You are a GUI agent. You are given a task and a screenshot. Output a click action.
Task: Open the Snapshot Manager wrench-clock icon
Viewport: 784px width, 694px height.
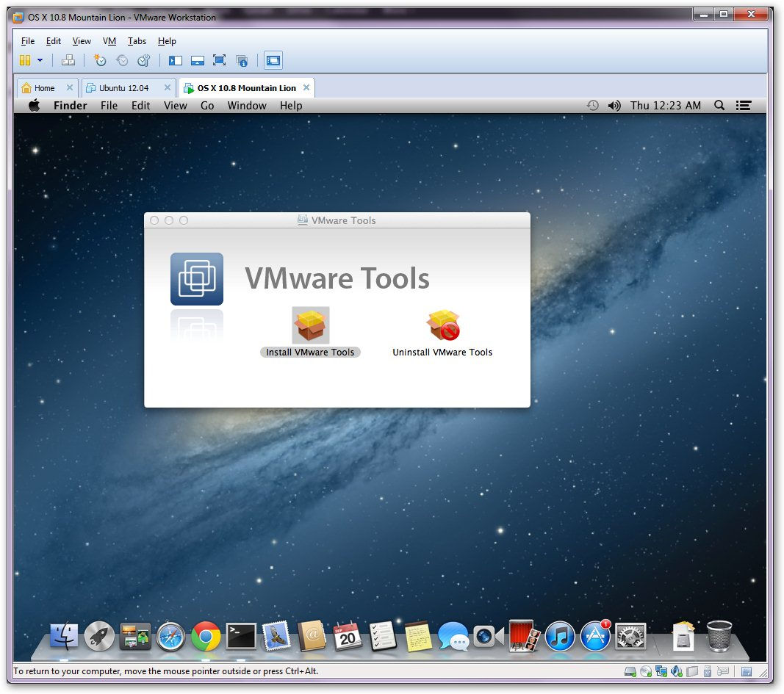pos(144,60)
